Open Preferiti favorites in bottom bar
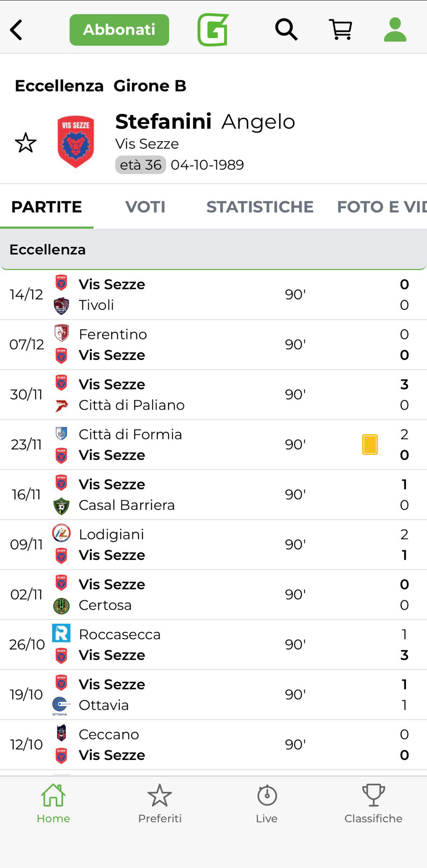This screenshot has height=868, width=427. click(x=160, y=804)
